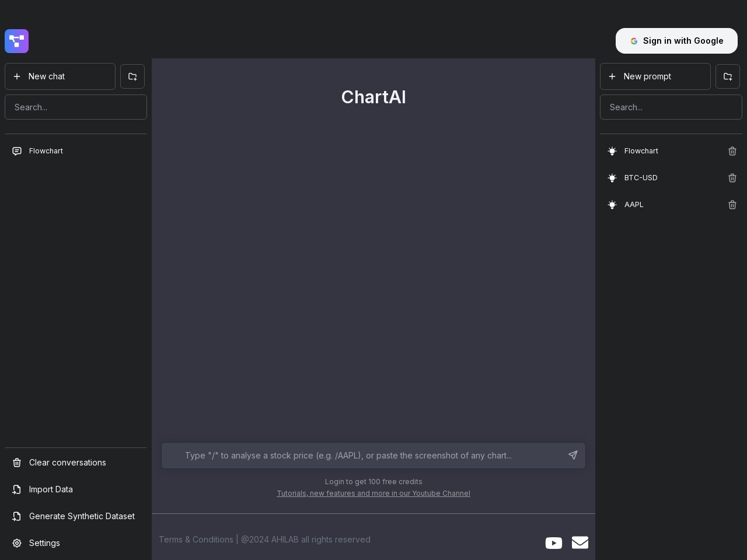Open the Youtube Channel tutorials link

point(373,494)
